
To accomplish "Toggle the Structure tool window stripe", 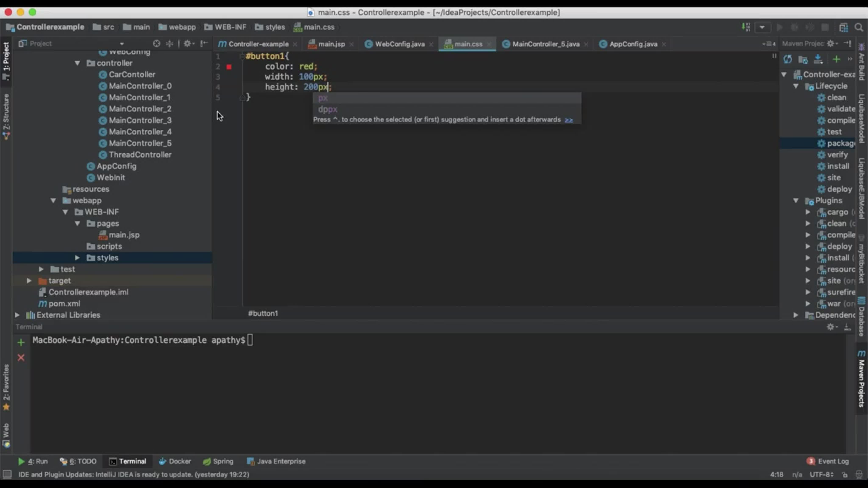I will [6, 116].
